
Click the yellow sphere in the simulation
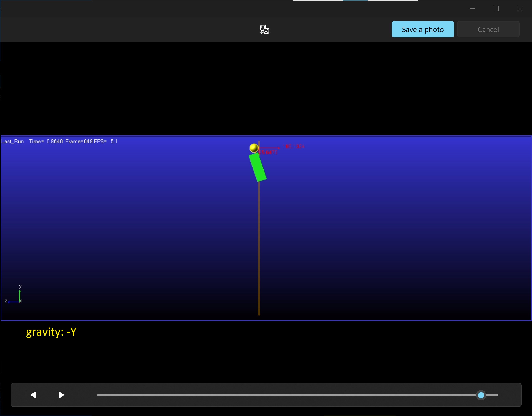point(253,148)
